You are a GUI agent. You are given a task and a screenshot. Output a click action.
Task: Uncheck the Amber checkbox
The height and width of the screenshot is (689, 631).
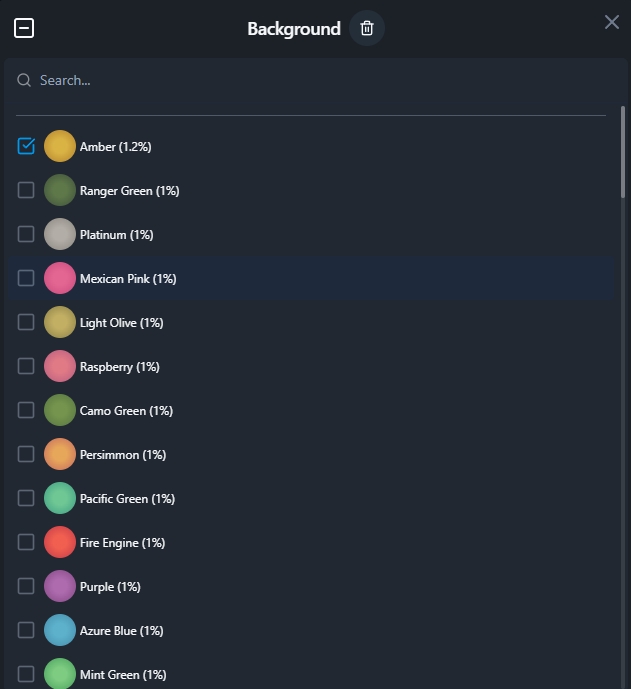[26, 146]
